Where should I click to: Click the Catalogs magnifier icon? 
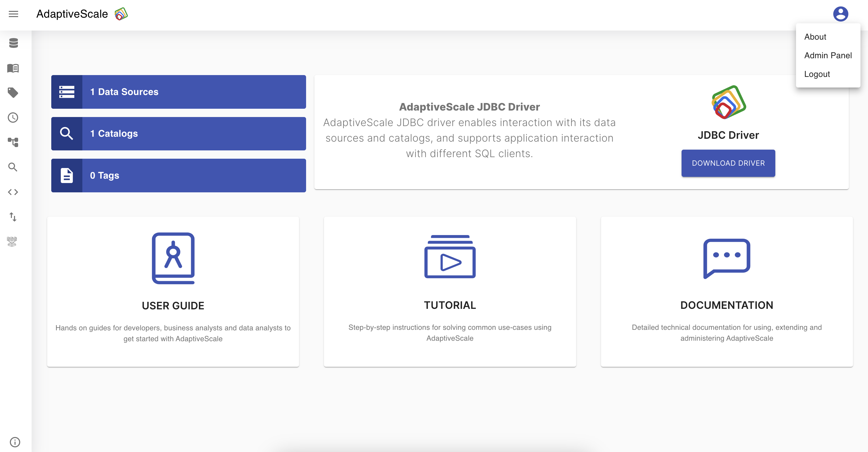[67, 134]
